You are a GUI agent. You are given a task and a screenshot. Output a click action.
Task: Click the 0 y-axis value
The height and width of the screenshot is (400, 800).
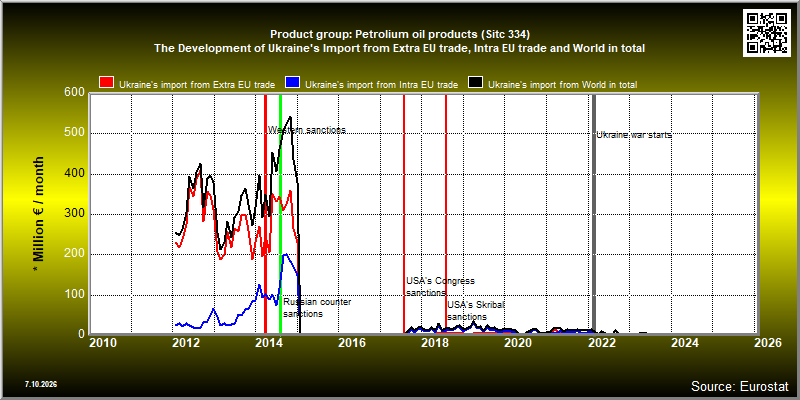pos(81,334)
